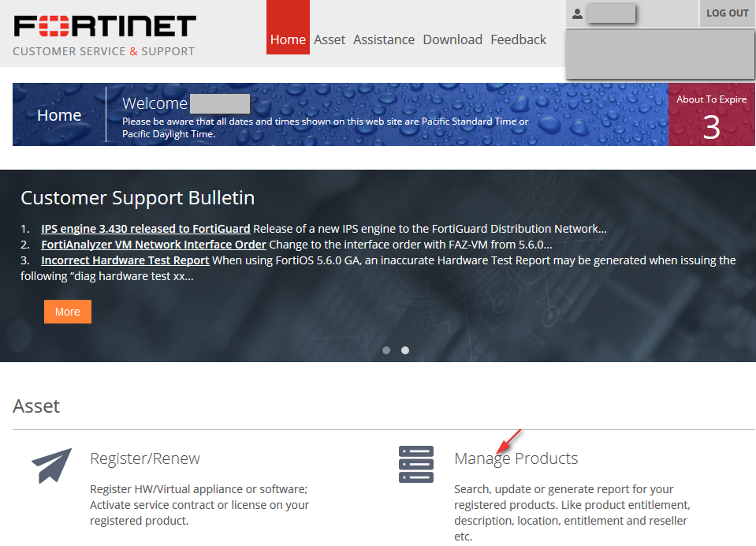756x546 pixels.
Task: Click the Fortinet logo
Action: pyautogui.click(x=105, y=26)
